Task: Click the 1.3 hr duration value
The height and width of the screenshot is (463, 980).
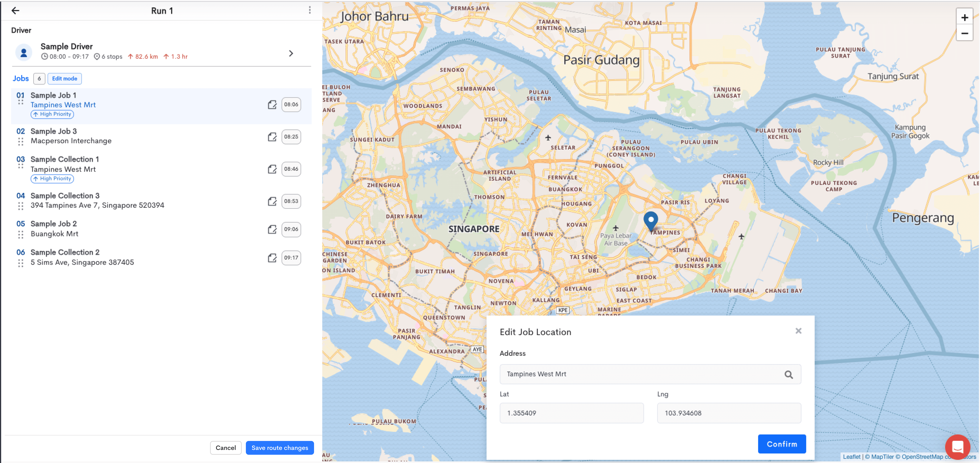Action: (x=176, y=57)
